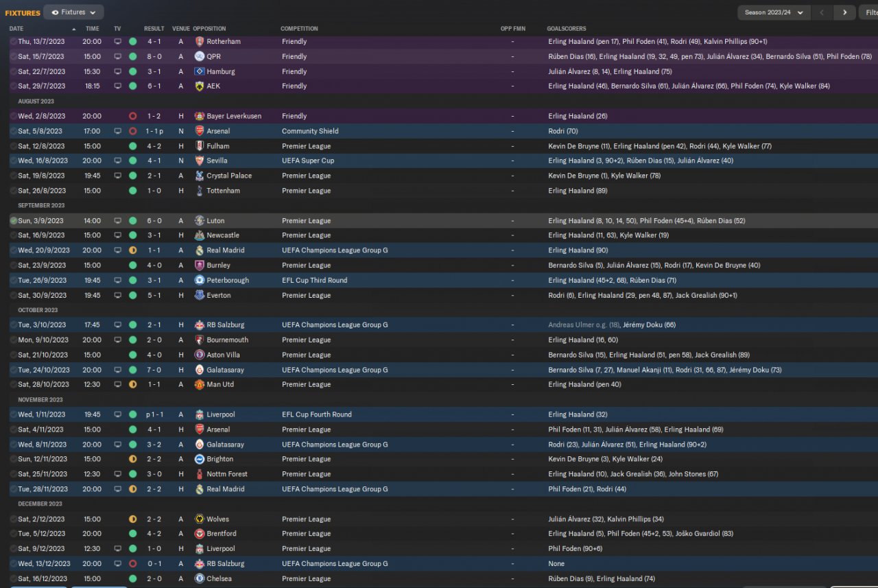Image resolution: width=878 pixels, height=588 pixels.
Task: Click the OPP FMN column header
Action: tap(512, 29)
